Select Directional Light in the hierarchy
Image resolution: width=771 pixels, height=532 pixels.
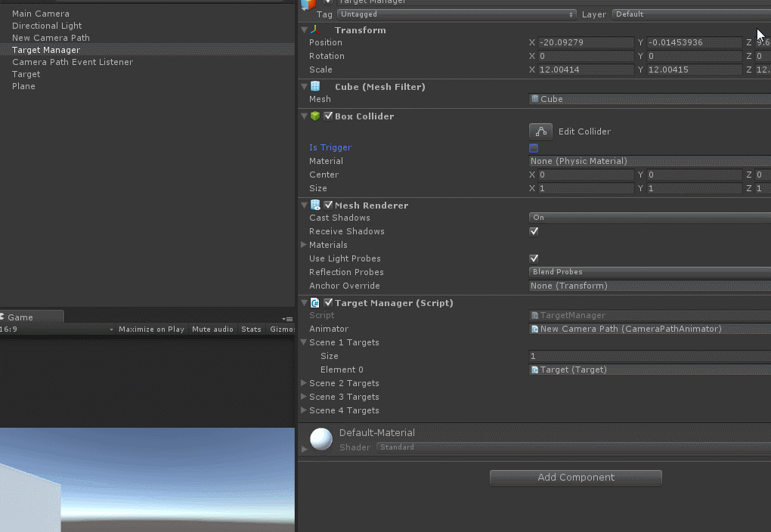click(47, 26)
